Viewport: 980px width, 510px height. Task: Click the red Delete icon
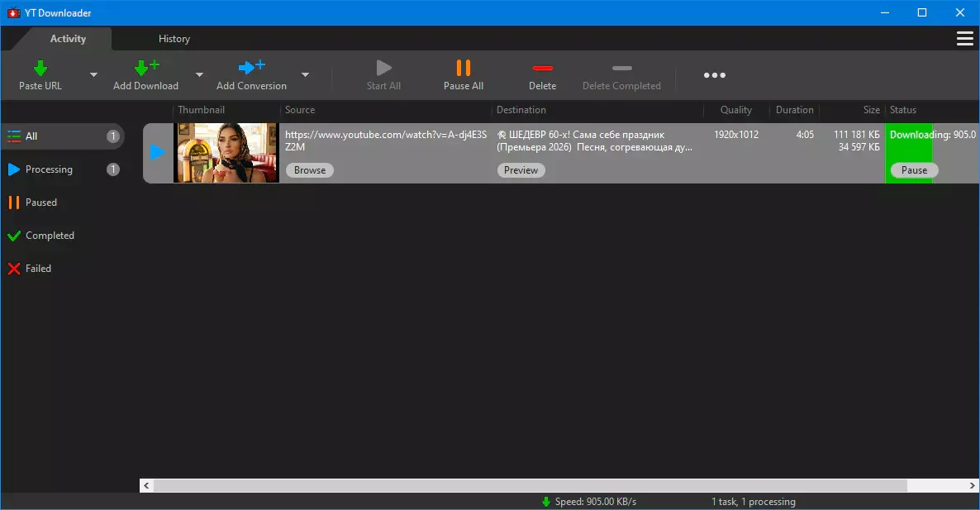coord(542,68)
